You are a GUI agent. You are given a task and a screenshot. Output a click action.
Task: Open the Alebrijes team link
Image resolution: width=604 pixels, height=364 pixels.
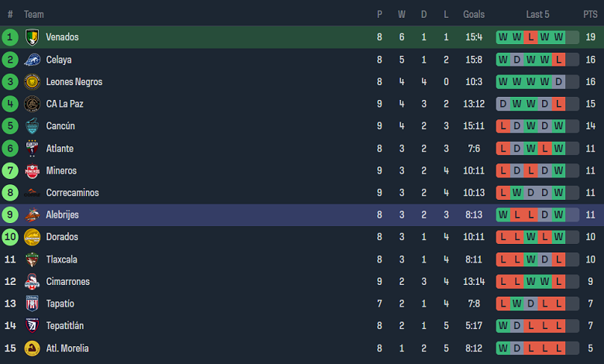(63, 215)
